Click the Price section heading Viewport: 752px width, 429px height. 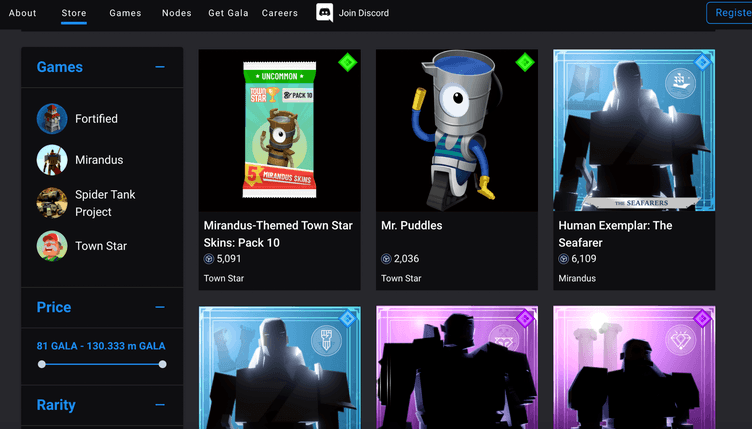pyautogui.click(x=54, y=307)
